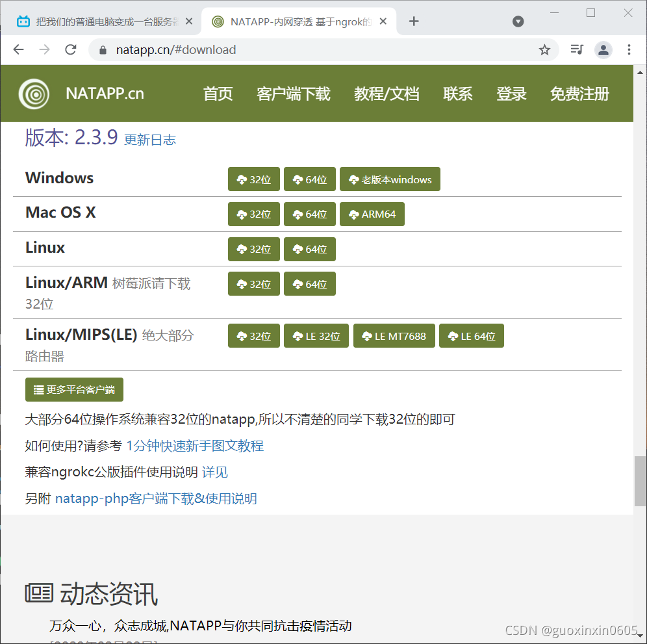
Task: Download Windows 32位 client
Action: (x=254, y=179)
